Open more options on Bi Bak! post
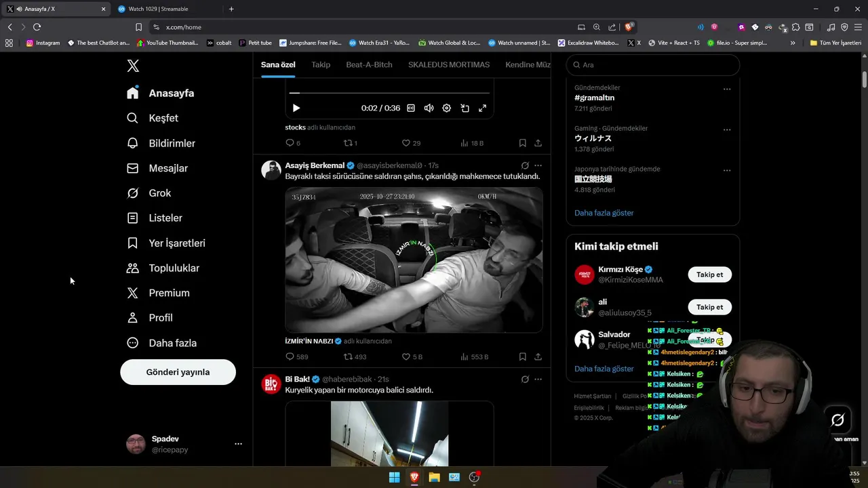The height and width of the screenshot is (488, 868). click(x=538, y=379)
